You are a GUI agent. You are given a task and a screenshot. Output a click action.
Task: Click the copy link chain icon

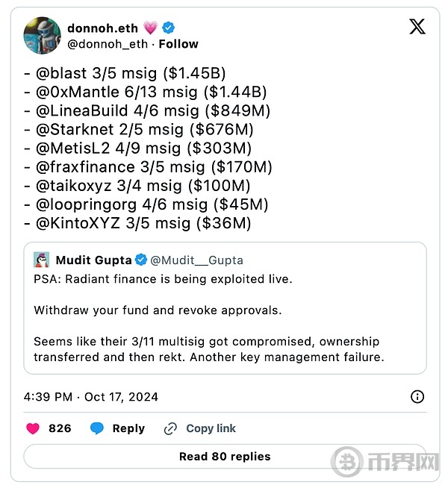click(x=170, y=428)
